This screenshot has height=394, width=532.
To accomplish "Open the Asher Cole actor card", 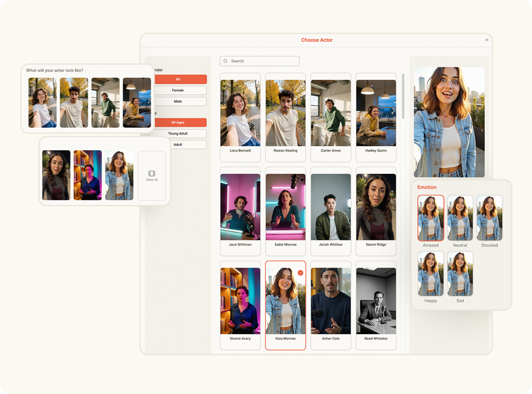I will tap(331, 305).
